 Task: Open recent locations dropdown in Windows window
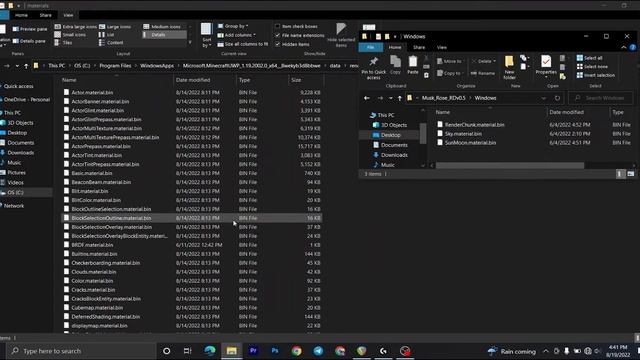click(x=391, y=98)
